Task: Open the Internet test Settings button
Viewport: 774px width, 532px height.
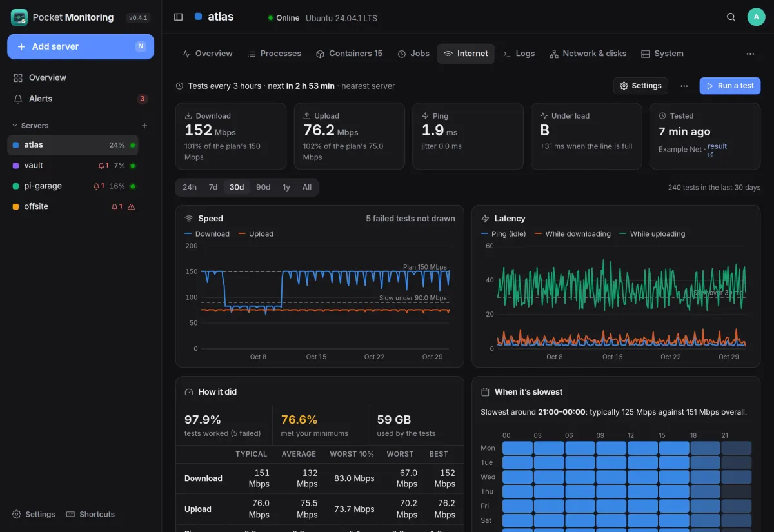Action: click(x=640, y=86)
